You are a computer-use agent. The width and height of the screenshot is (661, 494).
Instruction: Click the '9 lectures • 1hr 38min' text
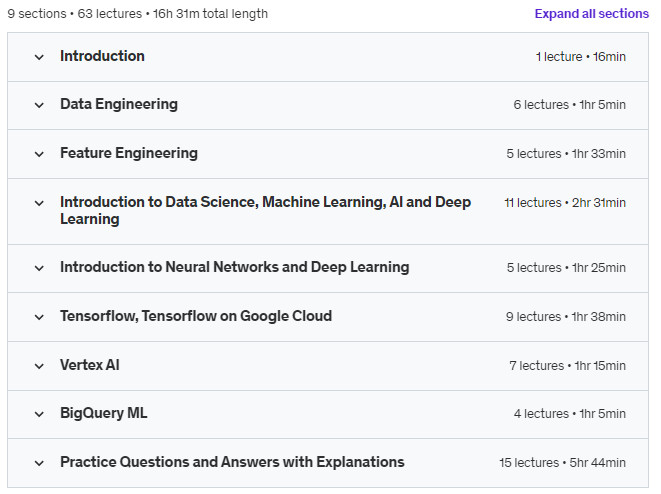(566, 317)
